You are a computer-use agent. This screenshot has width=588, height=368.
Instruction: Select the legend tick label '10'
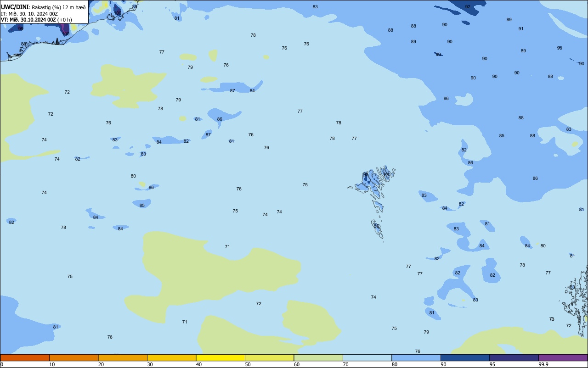(x=52, y=364)
